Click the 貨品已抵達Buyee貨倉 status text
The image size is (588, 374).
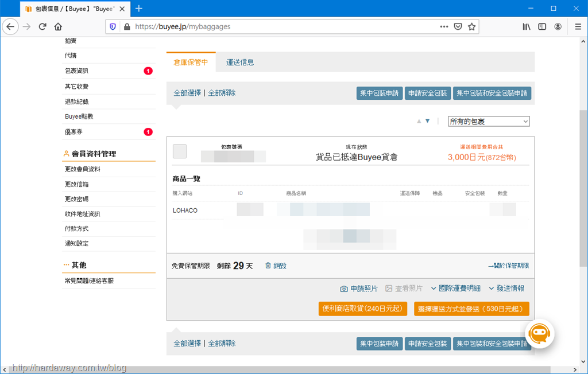tap(357, 157)
